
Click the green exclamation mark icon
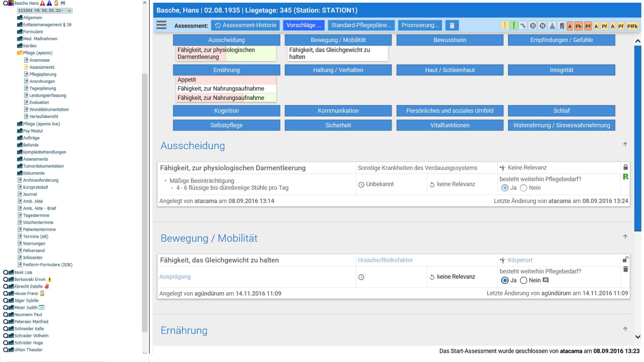[514, 25]
